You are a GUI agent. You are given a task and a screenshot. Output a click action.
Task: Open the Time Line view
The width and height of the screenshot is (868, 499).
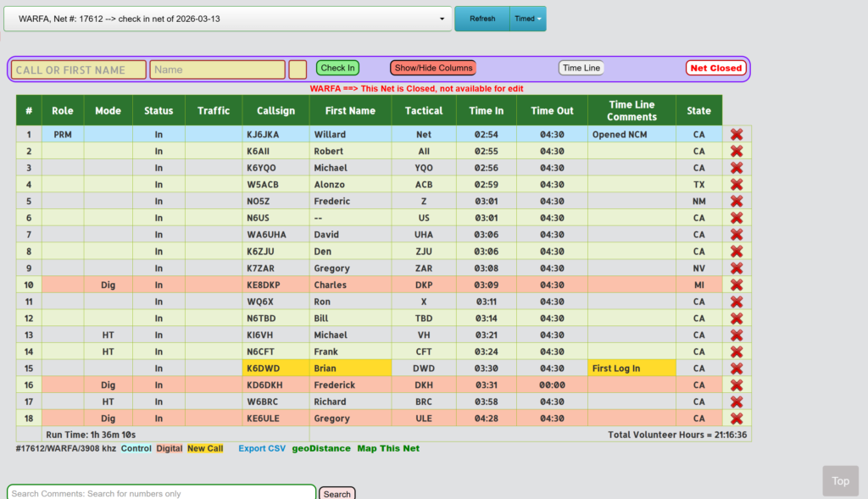pos(581,68)
